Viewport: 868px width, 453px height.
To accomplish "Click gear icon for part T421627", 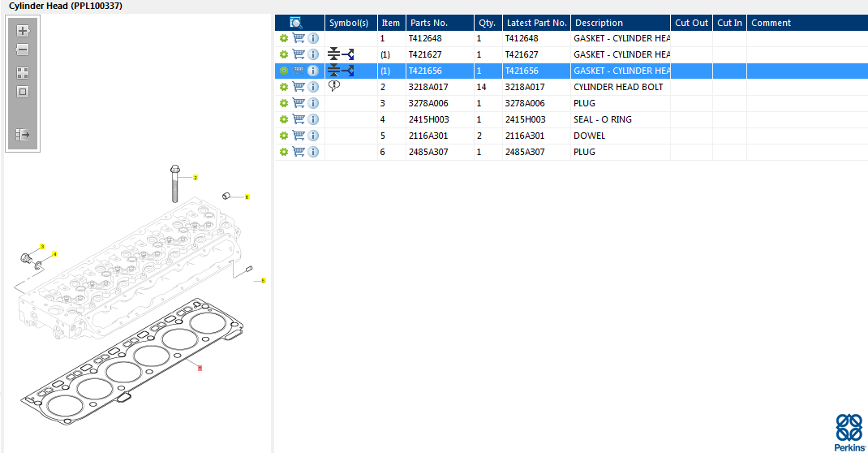I will [283, 54].
